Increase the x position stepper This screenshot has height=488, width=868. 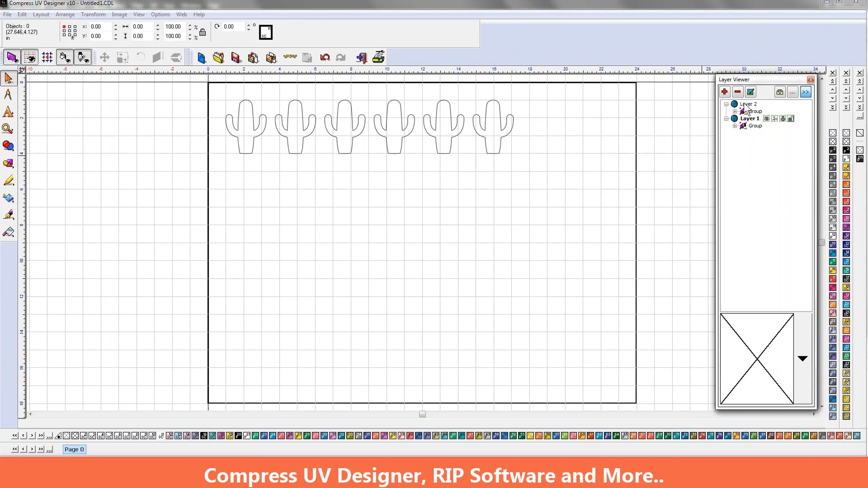coord(116,25)
